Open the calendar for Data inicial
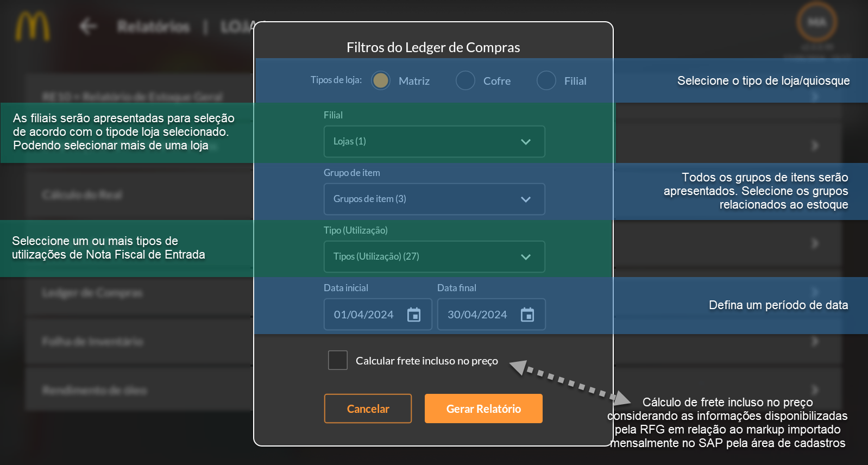 [x=414, y=315]
